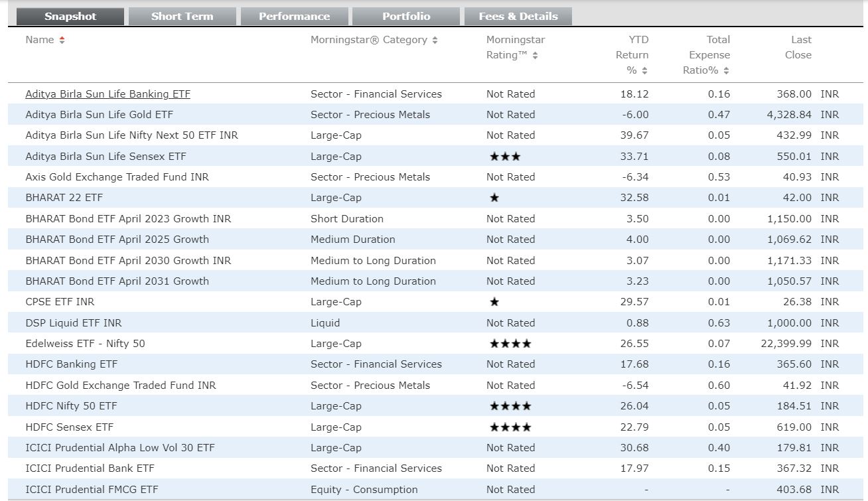Click the Last Close column header
868x501 pixels.
point(798,47)
